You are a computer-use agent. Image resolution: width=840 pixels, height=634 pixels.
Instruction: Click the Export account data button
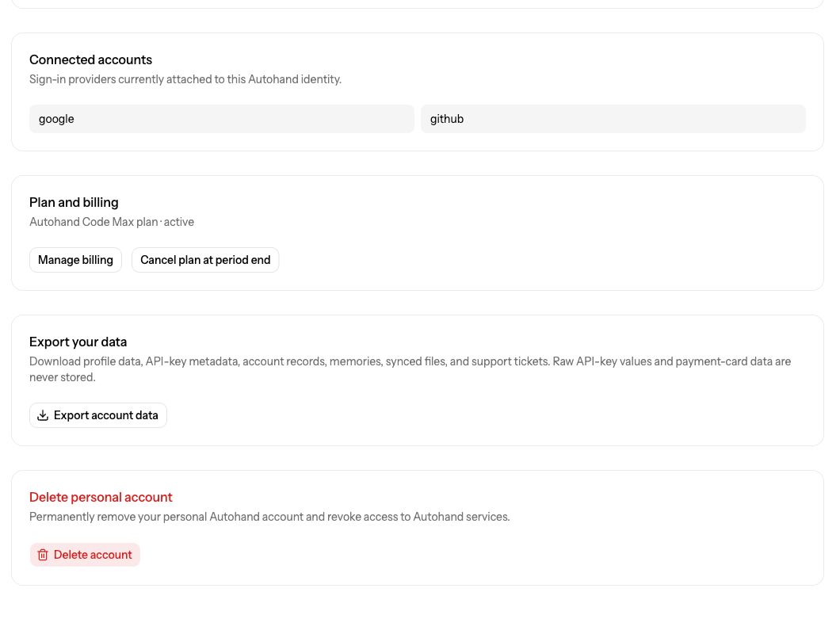pyautogui.click(x=98, y=415)
